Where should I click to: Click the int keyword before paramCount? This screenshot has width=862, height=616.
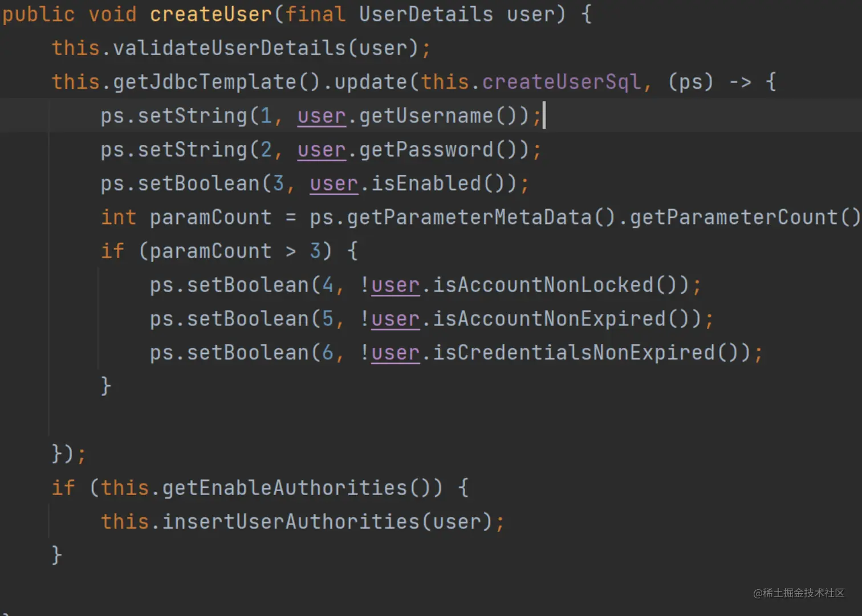[119, 217]
